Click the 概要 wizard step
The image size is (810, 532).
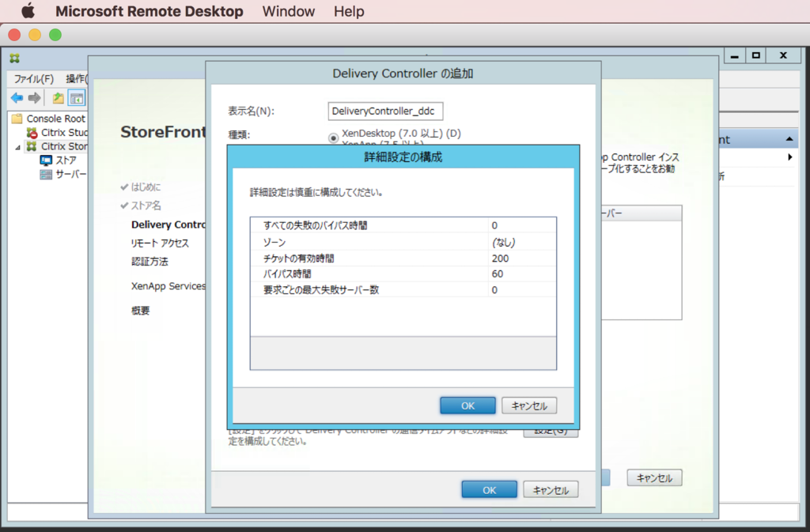point(140,310)
